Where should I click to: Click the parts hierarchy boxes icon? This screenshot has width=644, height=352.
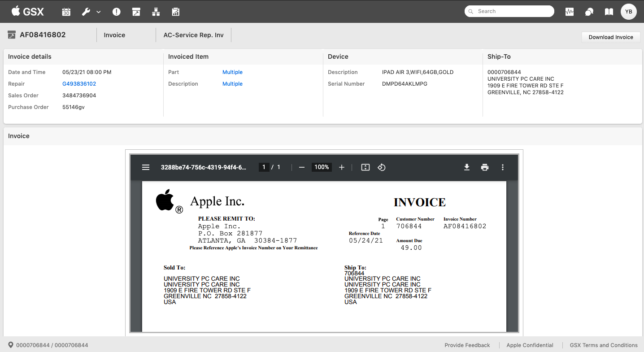click(x=156, y=12)
